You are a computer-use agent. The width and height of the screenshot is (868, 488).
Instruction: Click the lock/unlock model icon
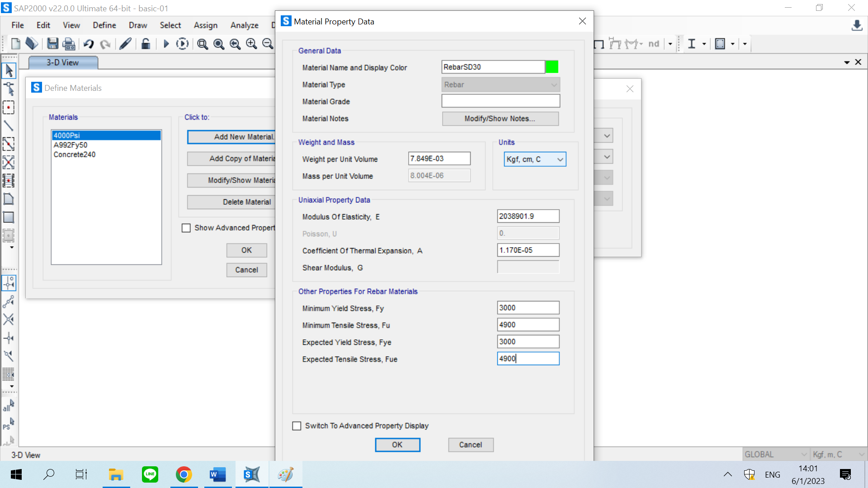click(x=146, y=44)
